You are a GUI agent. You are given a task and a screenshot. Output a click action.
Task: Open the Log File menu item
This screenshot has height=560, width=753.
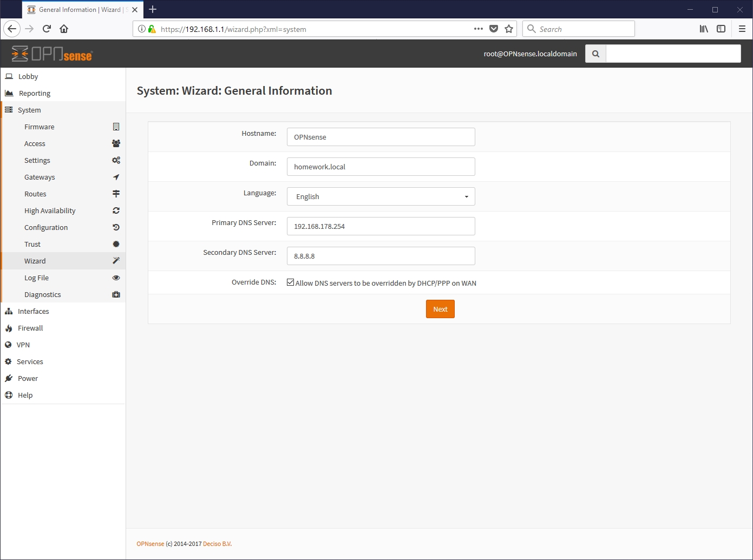(36, 278)
